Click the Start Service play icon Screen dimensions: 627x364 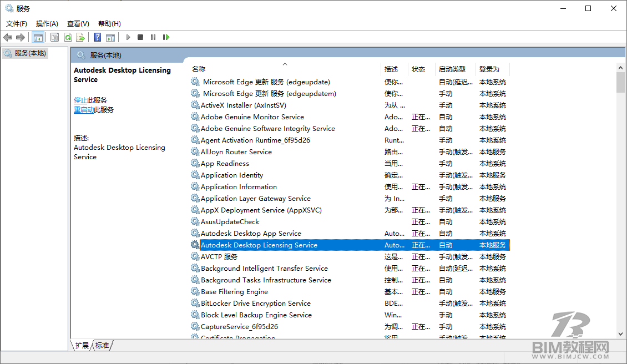coord(128,37)
